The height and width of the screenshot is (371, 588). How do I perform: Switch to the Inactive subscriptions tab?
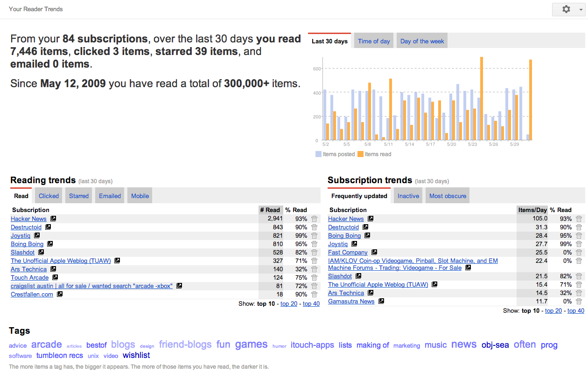click(x=408, y=196)
